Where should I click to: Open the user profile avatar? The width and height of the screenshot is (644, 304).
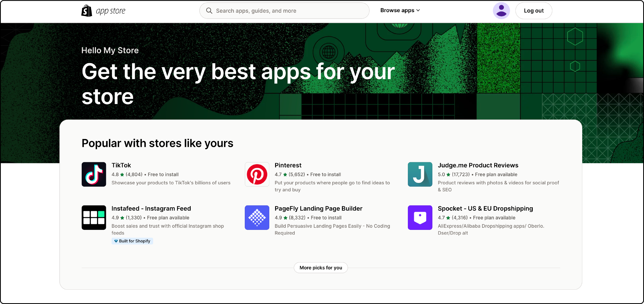pyautogui.click(x=501, y=11)
